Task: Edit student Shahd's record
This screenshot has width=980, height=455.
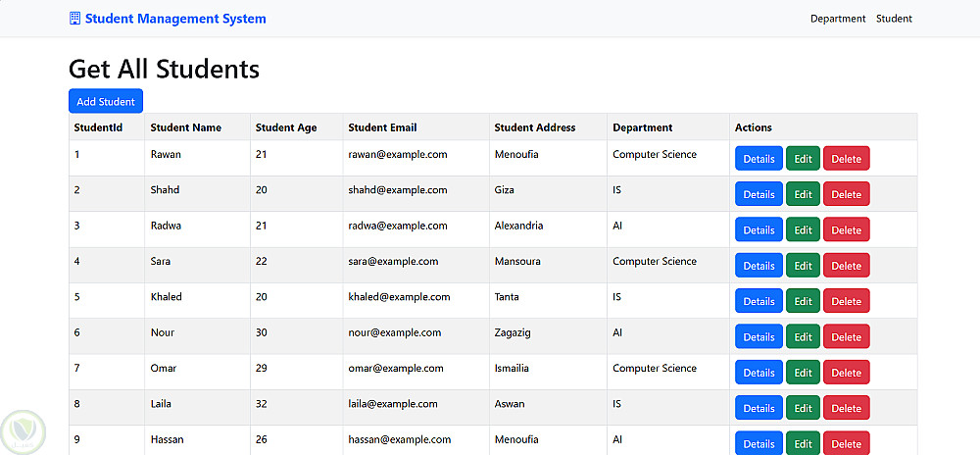Action: pos(803,194)
